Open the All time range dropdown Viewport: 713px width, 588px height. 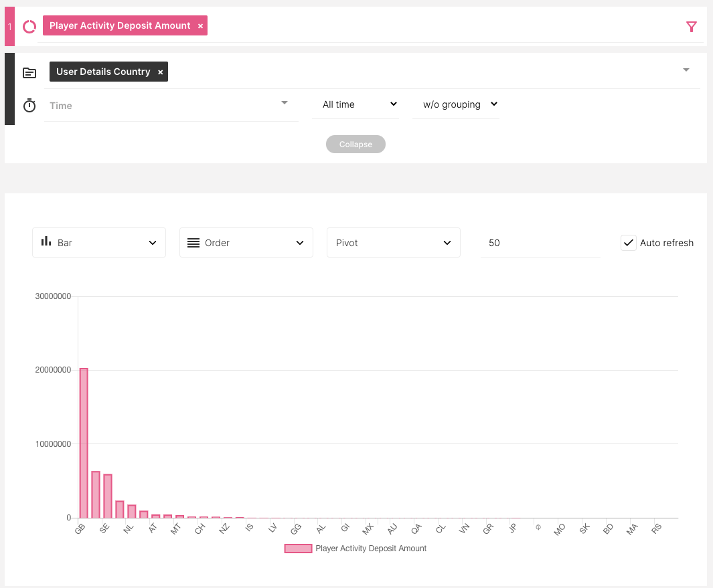[355, 104]
